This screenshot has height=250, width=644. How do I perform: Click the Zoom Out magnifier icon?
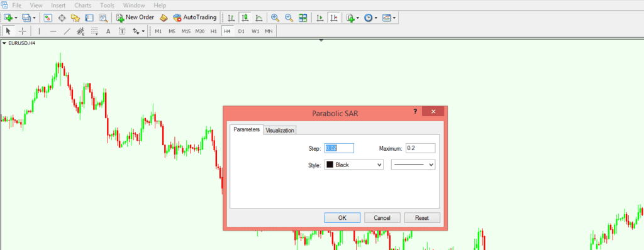pos(289,18)
